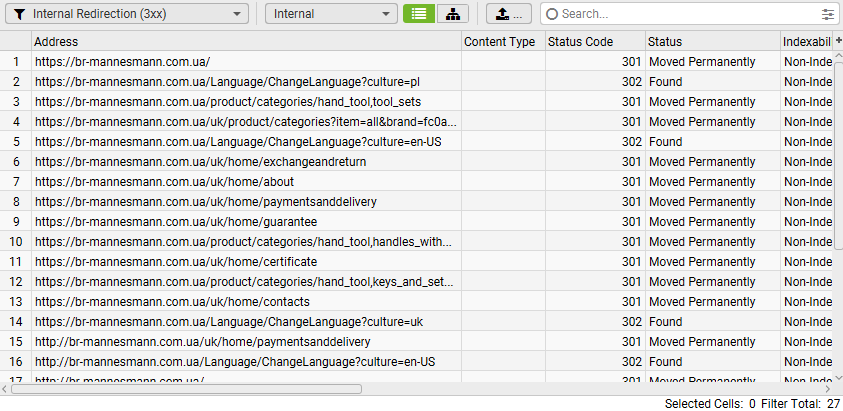Click the horizontal scrollbar thumb

186,388
